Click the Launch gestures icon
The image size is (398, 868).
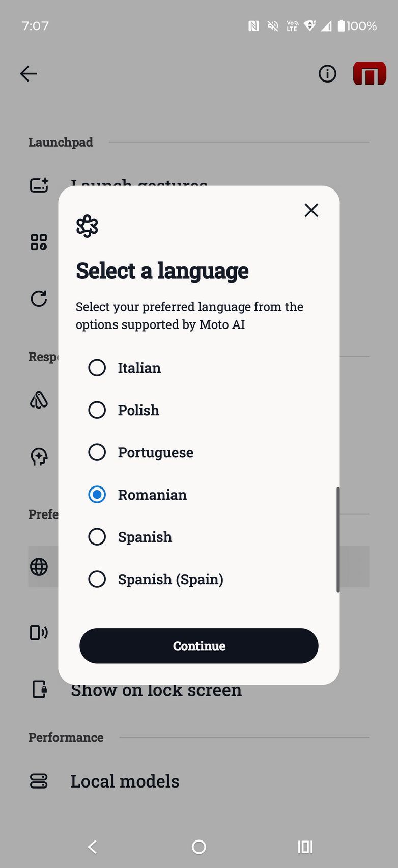click(39, 185)
